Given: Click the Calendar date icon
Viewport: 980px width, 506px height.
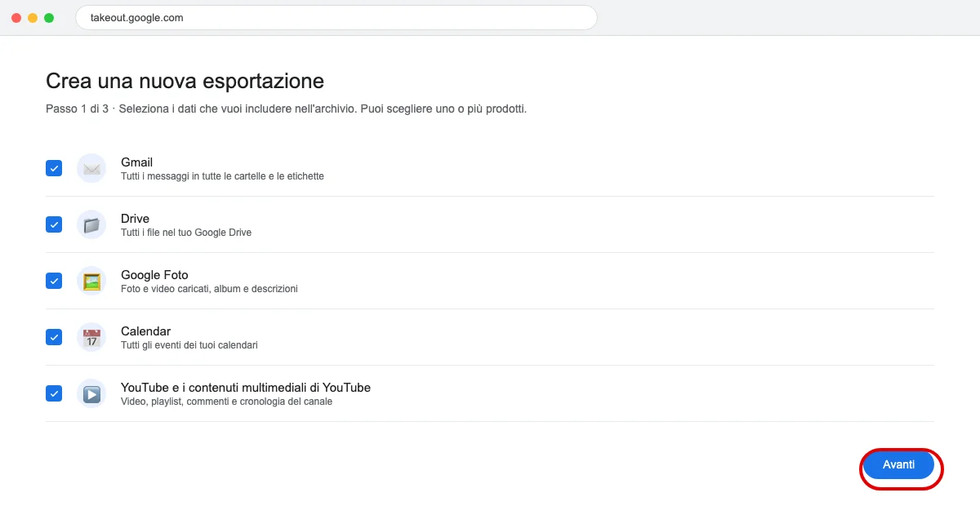Looking at the screenshot, I should point(91,337).
